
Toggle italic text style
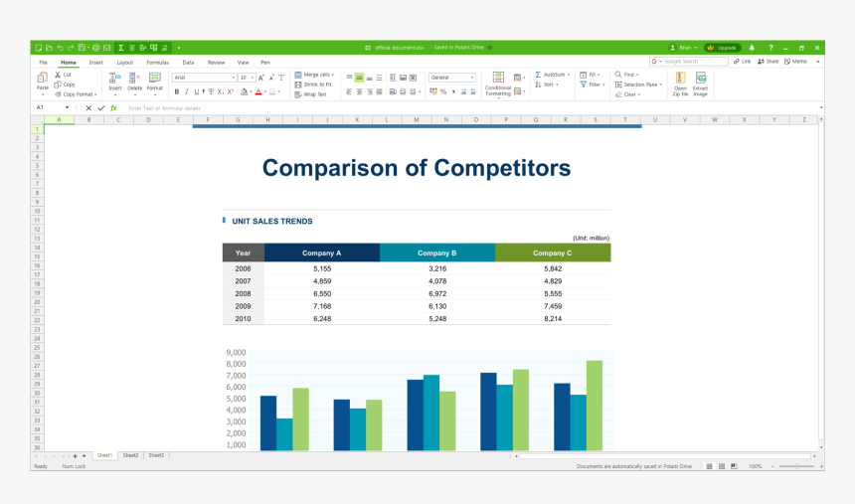click(x=187, y=91)
